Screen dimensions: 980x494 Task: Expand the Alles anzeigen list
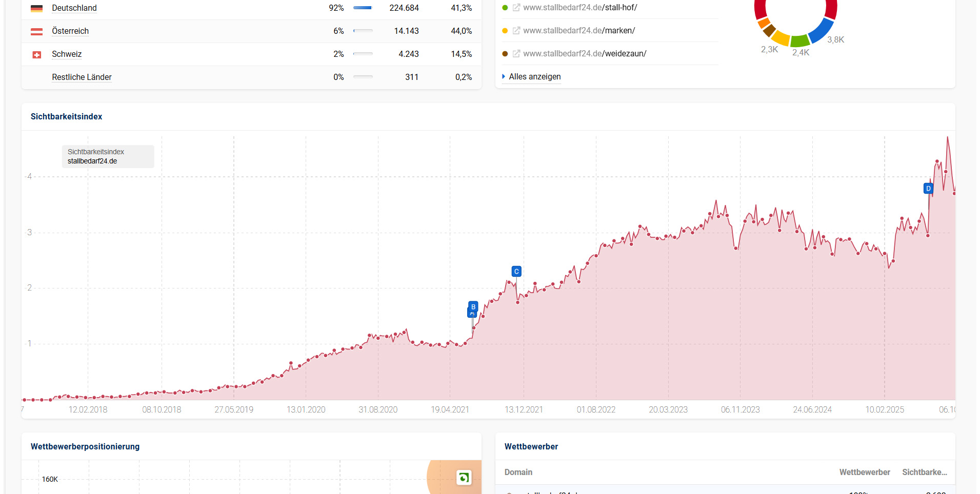tap(534, 77)
